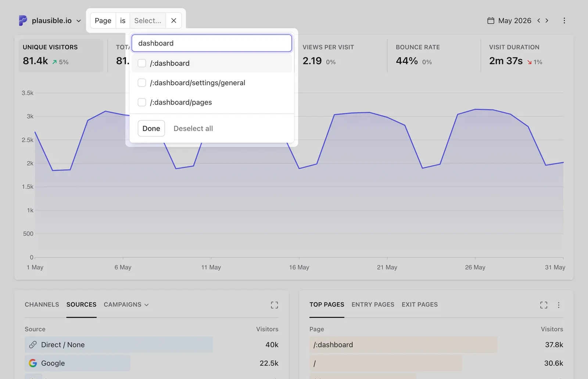Click the 40k visitors value for Direct
This screenshot has width=588, height=379.
point(272,345)
